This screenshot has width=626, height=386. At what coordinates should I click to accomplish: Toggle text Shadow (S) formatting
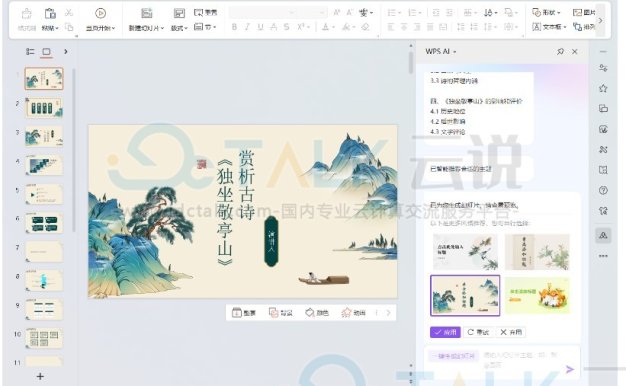[x=287, y=27]
